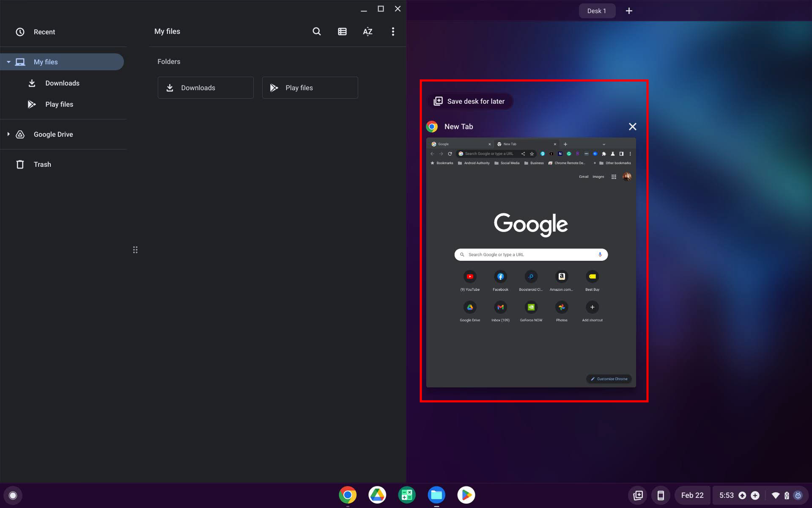The image size is (812, 508).
Task: Collapse the My files tree
Action: click(8, 62)
